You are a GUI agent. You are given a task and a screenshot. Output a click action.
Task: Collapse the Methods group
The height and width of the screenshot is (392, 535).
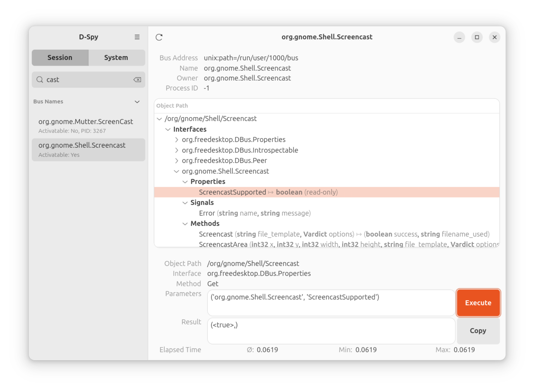click(185, 224)
